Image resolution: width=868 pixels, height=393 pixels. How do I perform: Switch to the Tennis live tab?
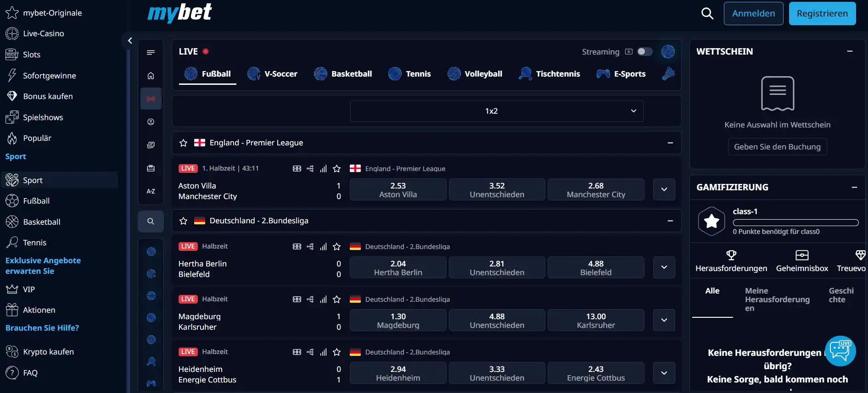tap(409, 74)
